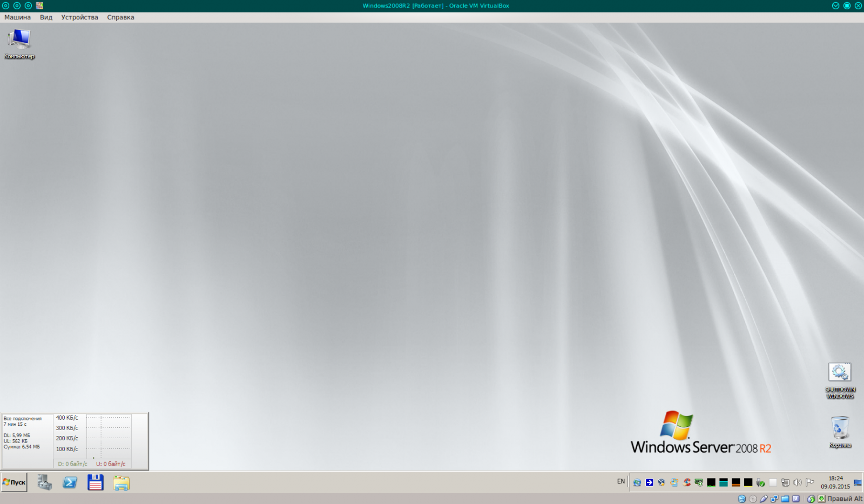Image resolution: width=864 pixels, height=504 pixels.
Task: Click the VirtualBox cube tray icon
Action: (661, 482)
